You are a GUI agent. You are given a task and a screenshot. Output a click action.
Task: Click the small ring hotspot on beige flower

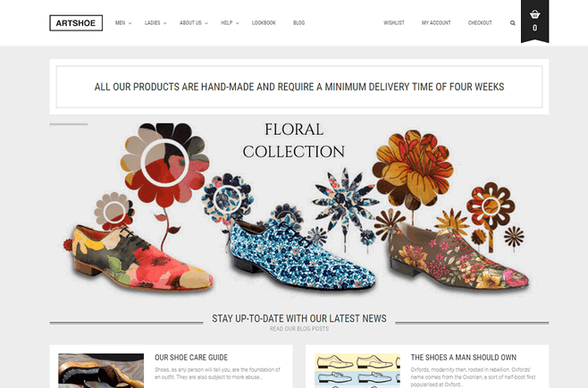pos(114,213)
